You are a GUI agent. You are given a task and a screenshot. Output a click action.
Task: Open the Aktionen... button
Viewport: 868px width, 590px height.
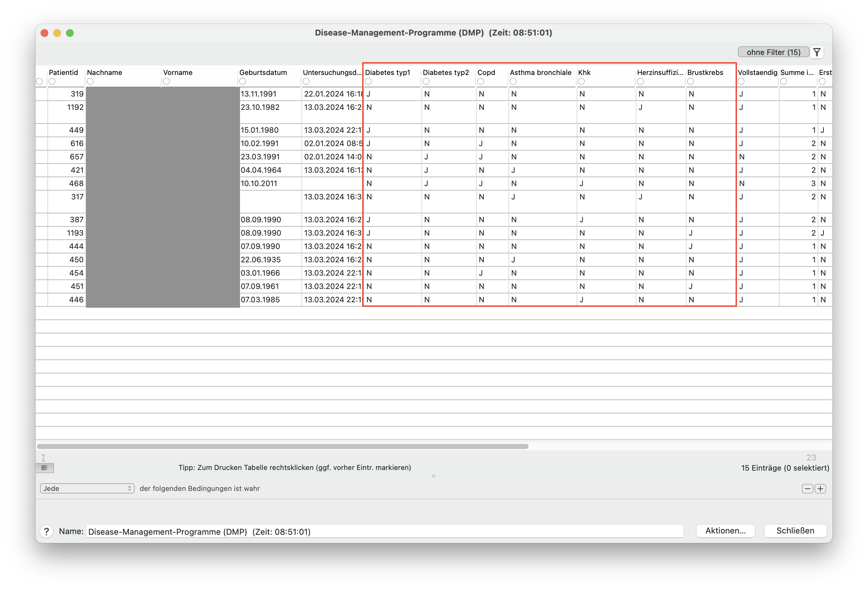tap(725, 531)
